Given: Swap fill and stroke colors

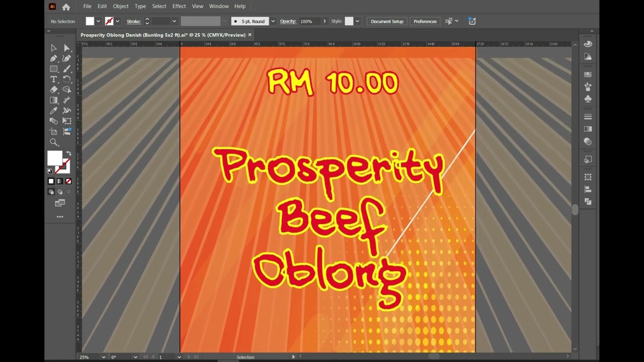Looking at the screenshot, I should [x=69, y=153].
